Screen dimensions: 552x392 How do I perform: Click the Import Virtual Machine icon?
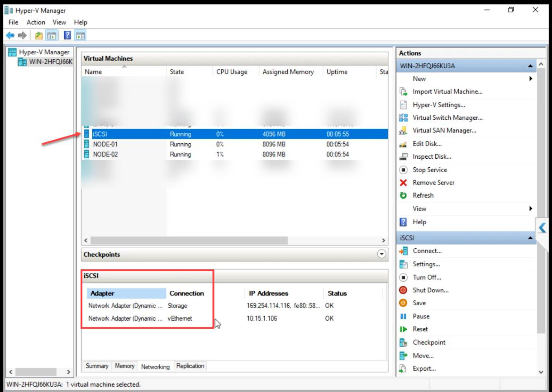(403, 91)
